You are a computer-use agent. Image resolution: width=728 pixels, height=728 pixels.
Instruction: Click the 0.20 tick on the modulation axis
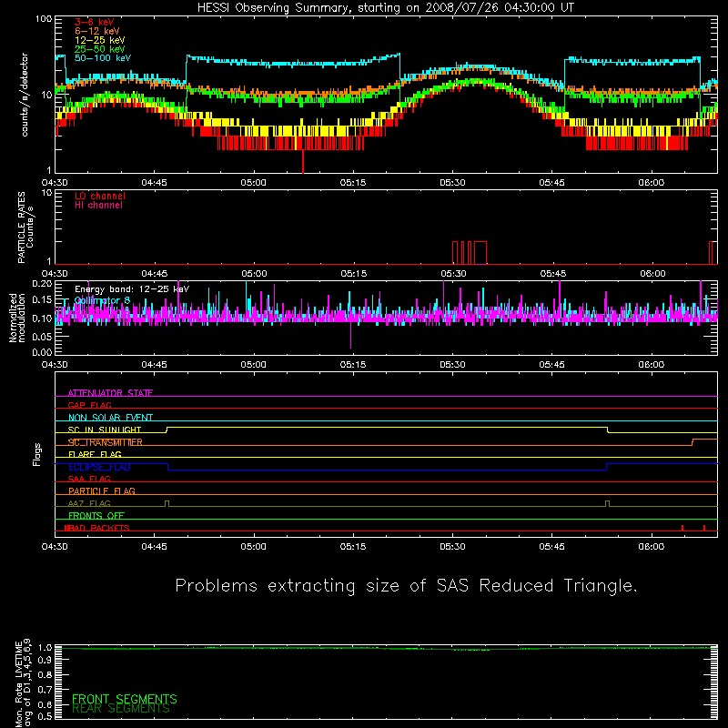42,283
